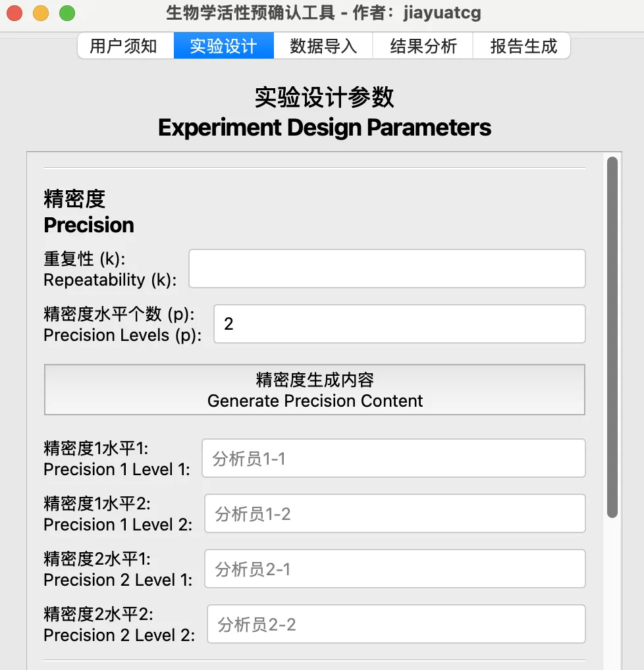Select the 实验设计 tab
The image size is (644, 670).
tap(223, 46)
